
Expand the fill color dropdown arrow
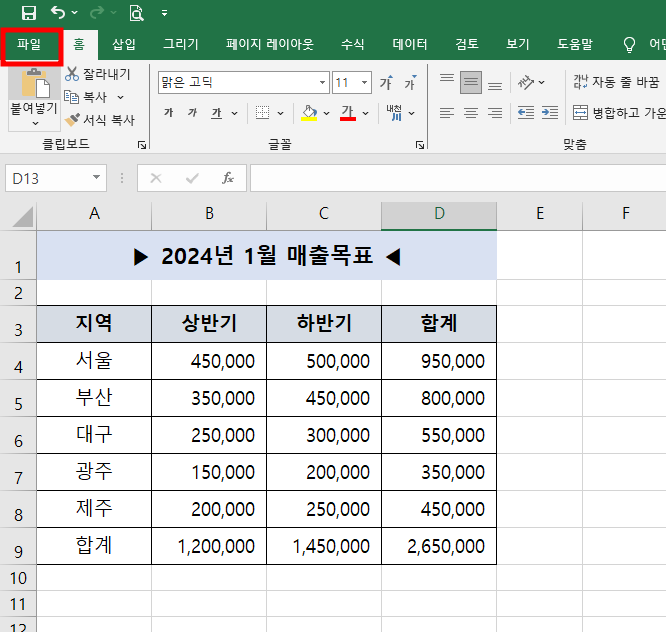pos(326,113)
